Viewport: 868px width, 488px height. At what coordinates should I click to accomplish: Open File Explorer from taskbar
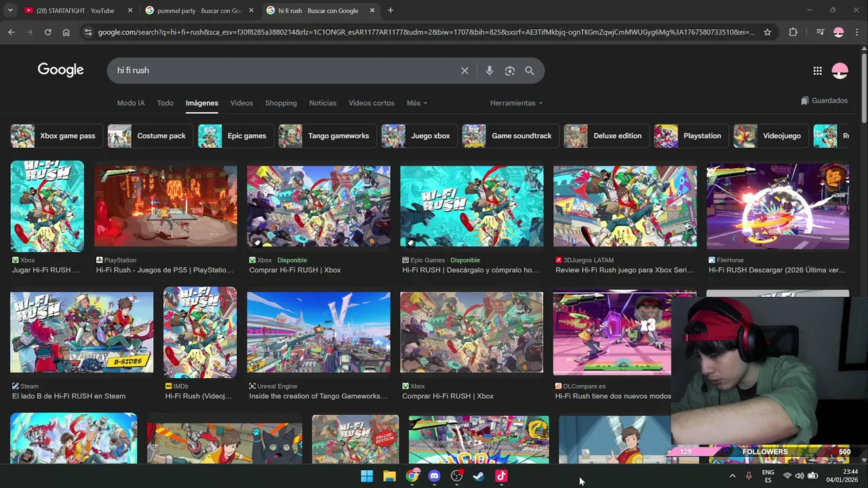389,476
